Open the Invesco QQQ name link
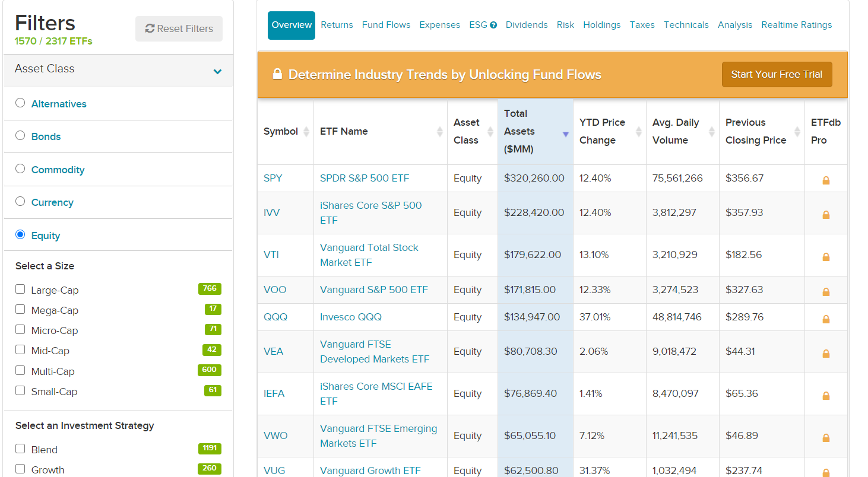This screenshot has width=868, height=477. (x=351, y=317)
